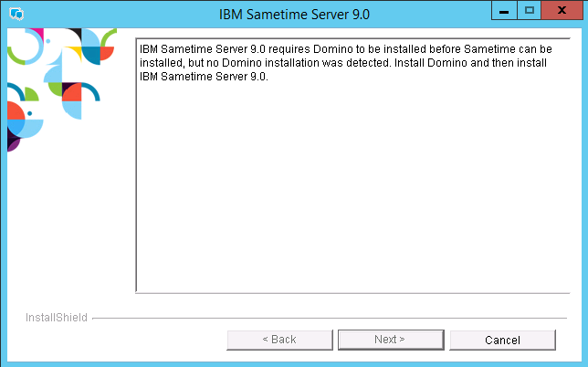Image resolution: width=588 pixels, height=367 pixels.
Task: Click the Domino requirement message text
Action: [x=346, y=63]
